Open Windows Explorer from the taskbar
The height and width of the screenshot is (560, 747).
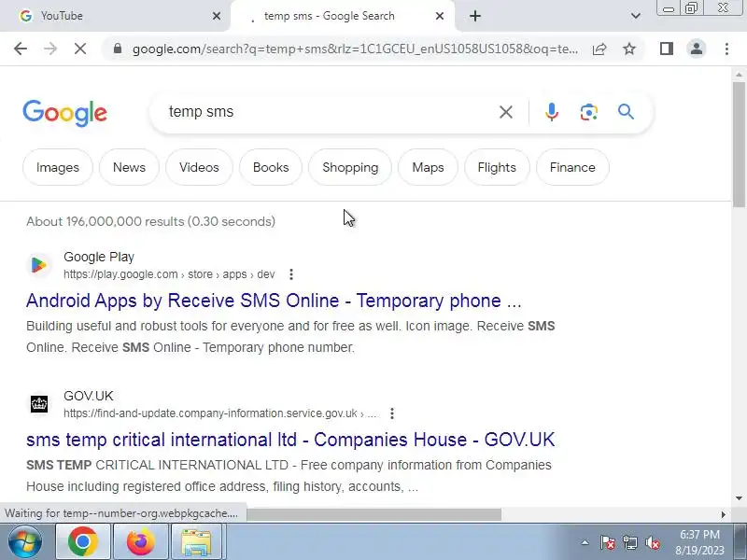197,542
